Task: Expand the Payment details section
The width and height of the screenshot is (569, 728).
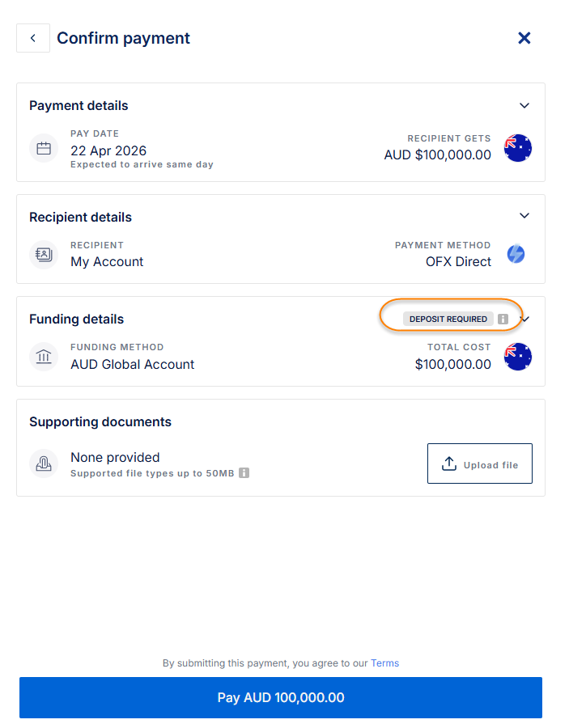Action: click(x=524, y=106)
